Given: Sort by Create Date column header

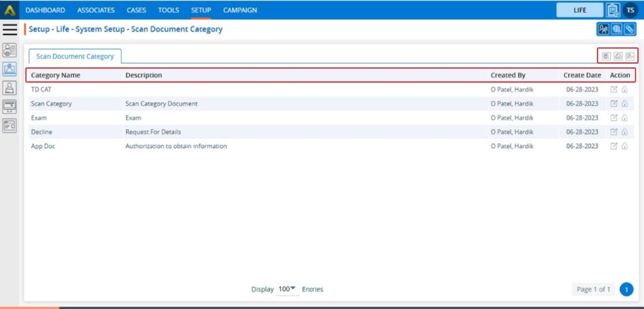Looking at the screenshot, I should [582, 75].
